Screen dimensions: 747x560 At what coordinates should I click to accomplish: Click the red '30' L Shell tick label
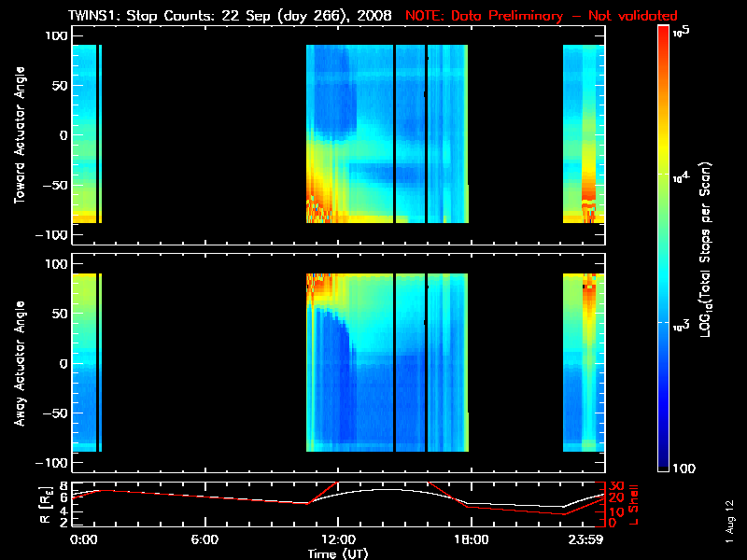[x=616, y=486]
